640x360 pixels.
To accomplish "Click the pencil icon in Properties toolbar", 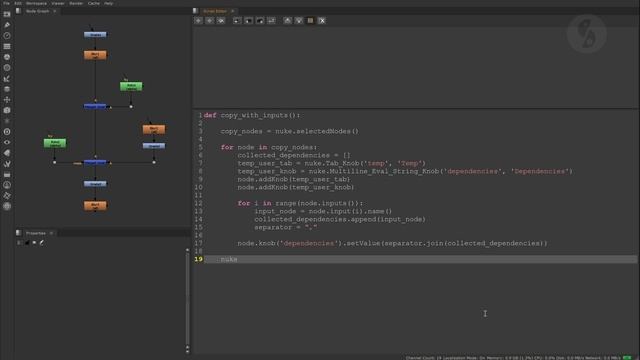I will coord(42,242).
